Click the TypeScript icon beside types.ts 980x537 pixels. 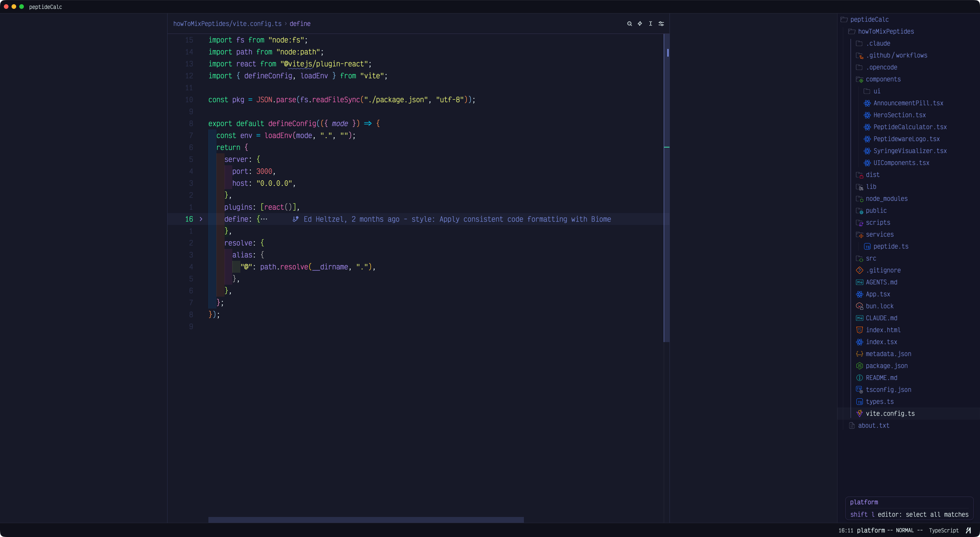click(x=859, y=401)
